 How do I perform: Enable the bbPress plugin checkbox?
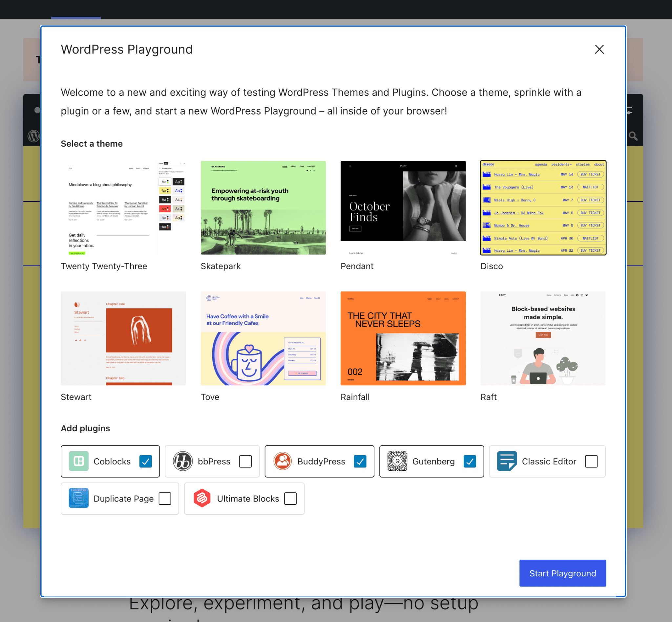point(245,461)
